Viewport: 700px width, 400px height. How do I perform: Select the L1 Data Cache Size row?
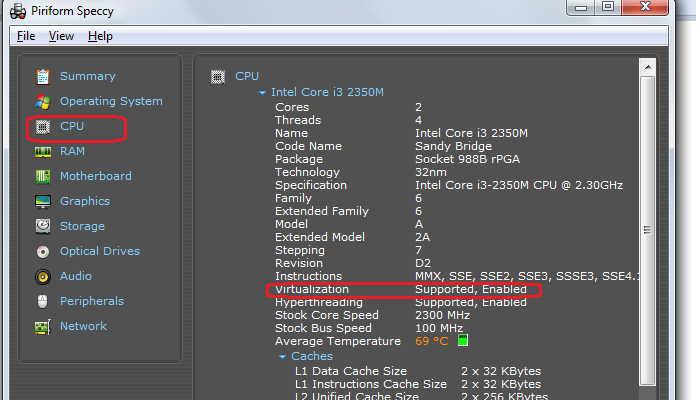pyautogui.click(x=418, y=371)
